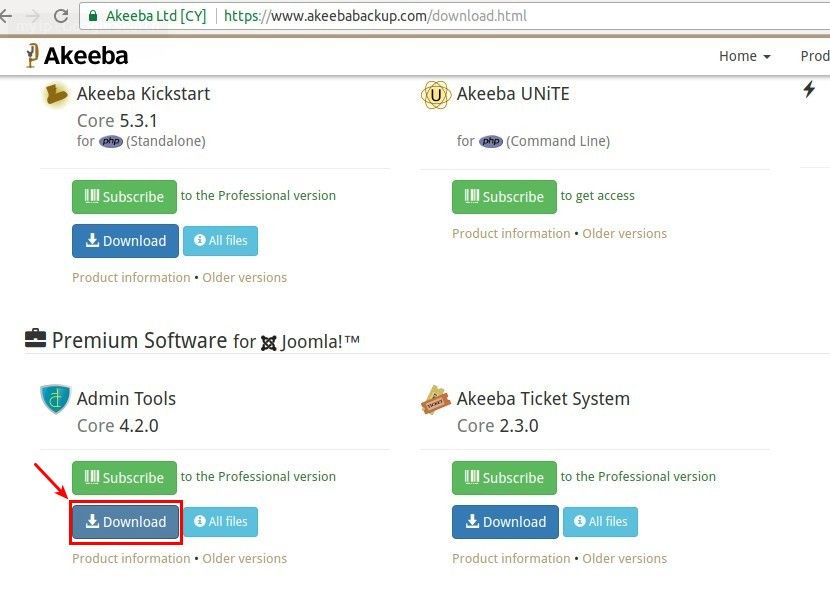
Task: View Older versions of Akeeba Ticket System
Action: pos(625,558)
